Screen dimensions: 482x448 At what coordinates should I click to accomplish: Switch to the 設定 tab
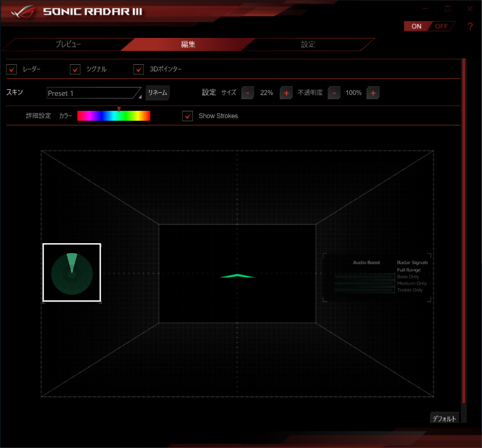308,44
